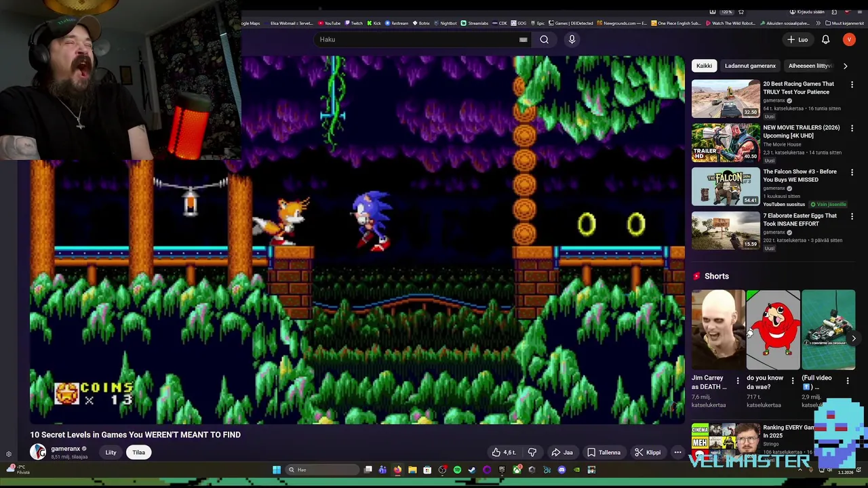Image resolution: width=868 pixels, height=488 pixels.
Task: Open options menu for 'NEW MOVIE TRAILERS'
Action: point(852,128)
